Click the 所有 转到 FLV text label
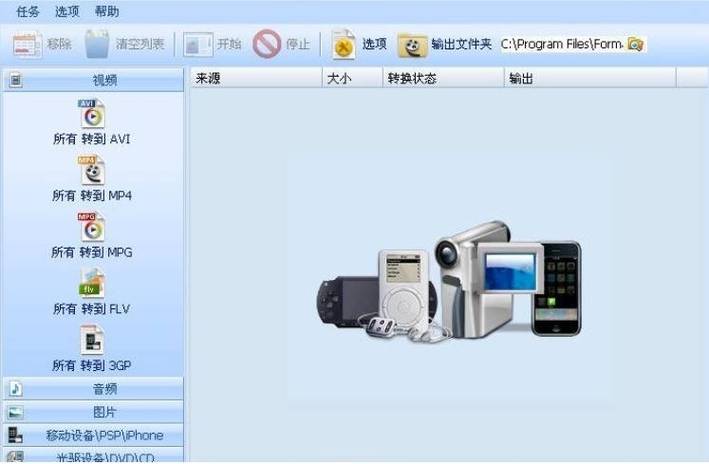 92,309
